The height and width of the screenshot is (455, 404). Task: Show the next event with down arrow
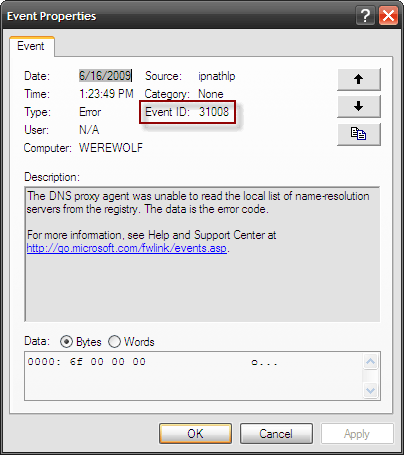pos(359,106)
